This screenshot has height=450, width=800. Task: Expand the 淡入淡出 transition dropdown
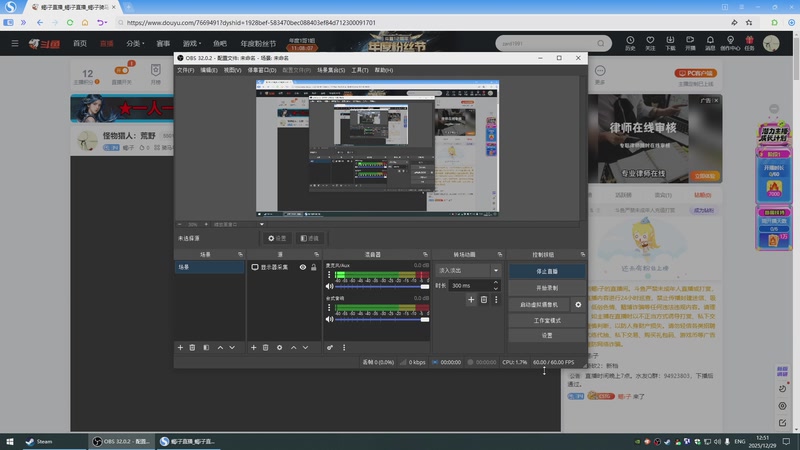[x=495, y=270]
